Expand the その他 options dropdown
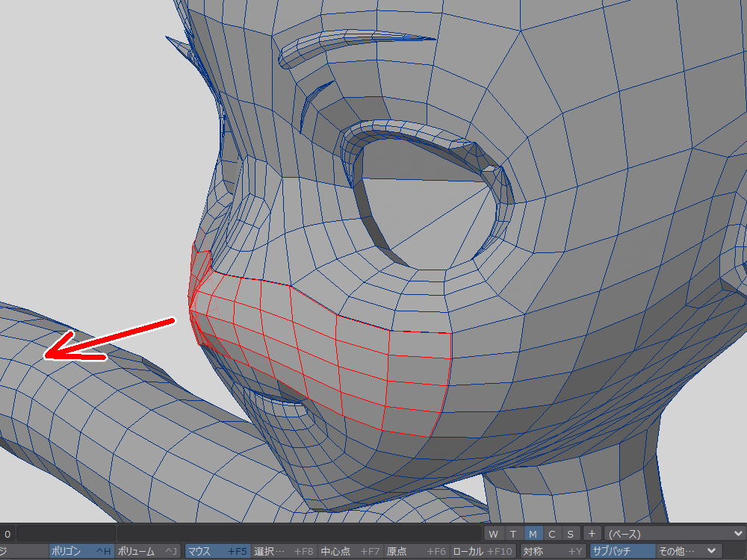This screenshot has height=560, width=747. [687, 551]
